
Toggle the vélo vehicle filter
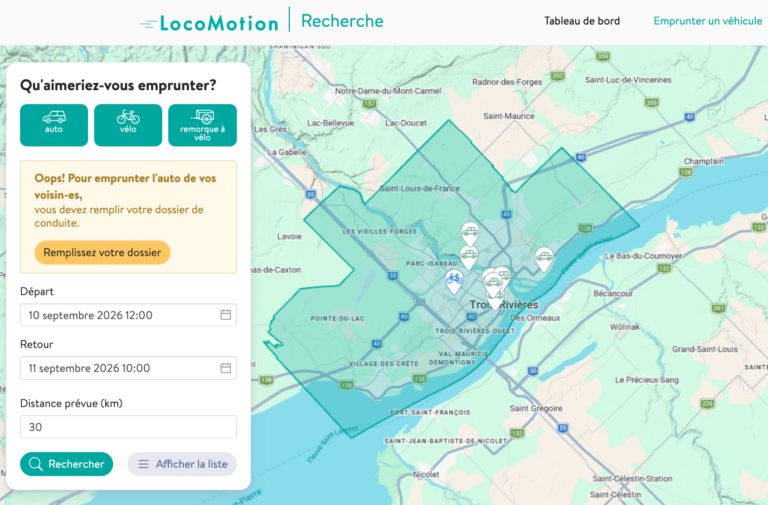(x=128, y=125)
